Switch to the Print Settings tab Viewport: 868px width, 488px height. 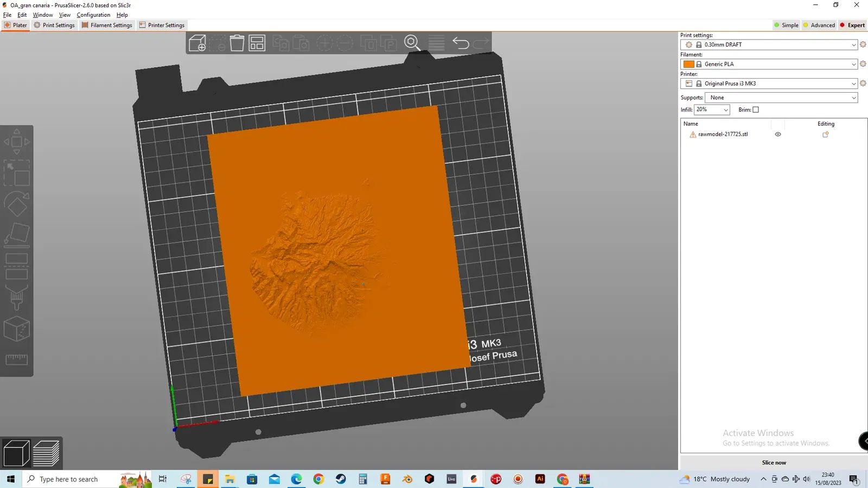[x=54, y=25]
